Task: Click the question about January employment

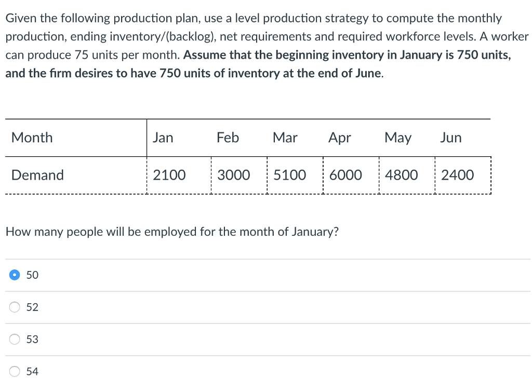Action: tap(172, 232)
